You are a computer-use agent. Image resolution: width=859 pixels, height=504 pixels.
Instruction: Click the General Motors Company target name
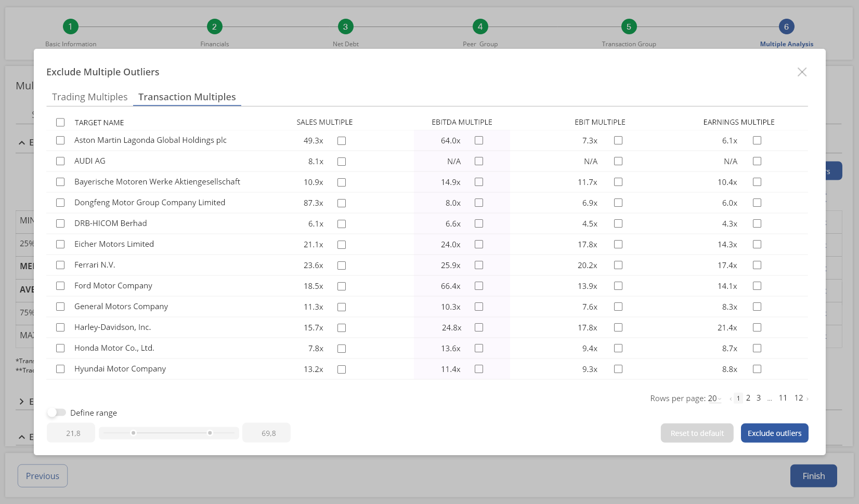pos(121,307)
